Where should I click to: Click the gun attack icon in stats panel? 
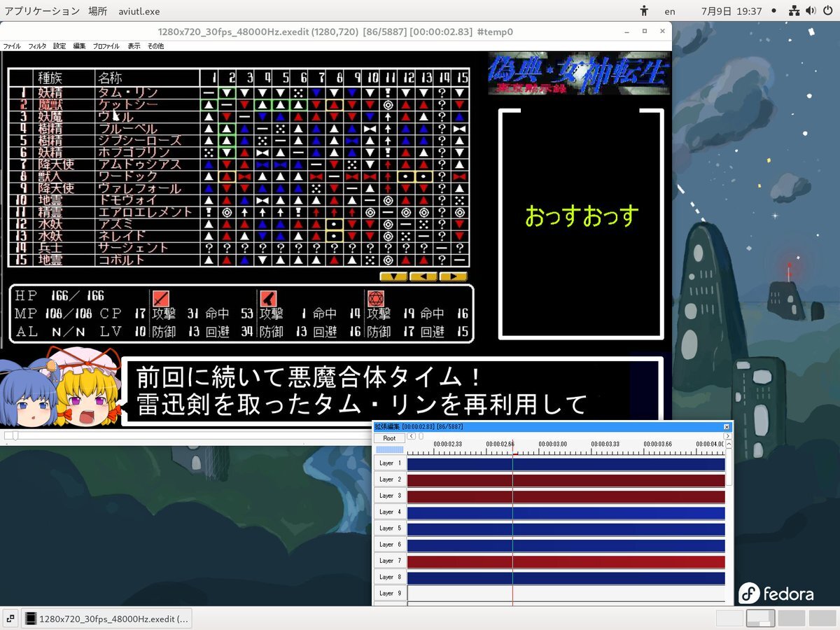tap(268, 298)
